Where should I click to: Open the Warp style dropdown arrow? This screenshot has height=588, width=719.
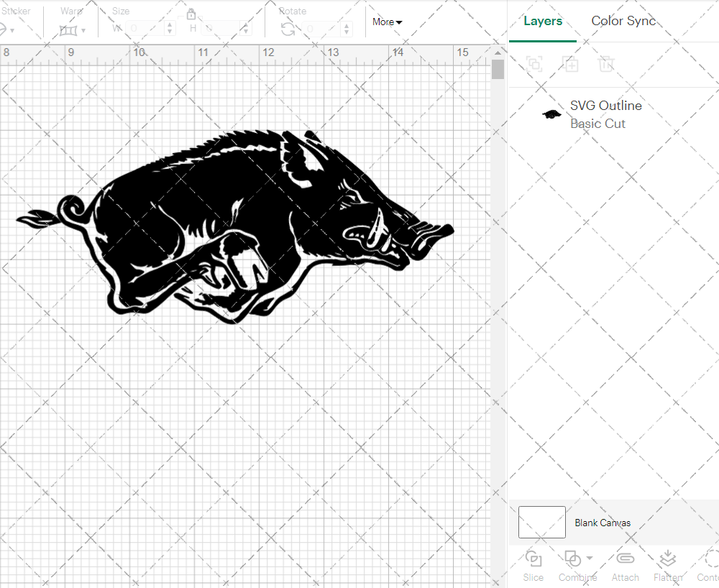(85, 29)
